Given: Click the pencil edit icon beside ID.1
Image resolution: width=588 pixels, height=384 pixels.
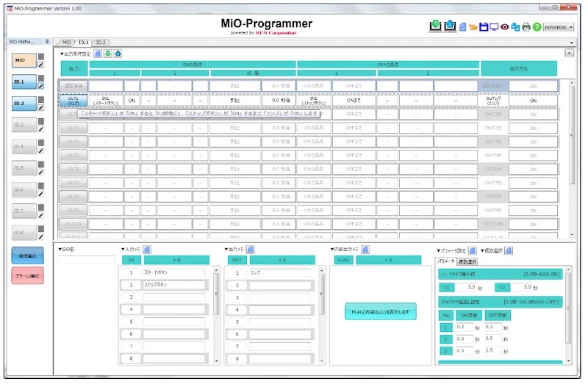Looking at the screenshot, I should [x=41, y=87].
